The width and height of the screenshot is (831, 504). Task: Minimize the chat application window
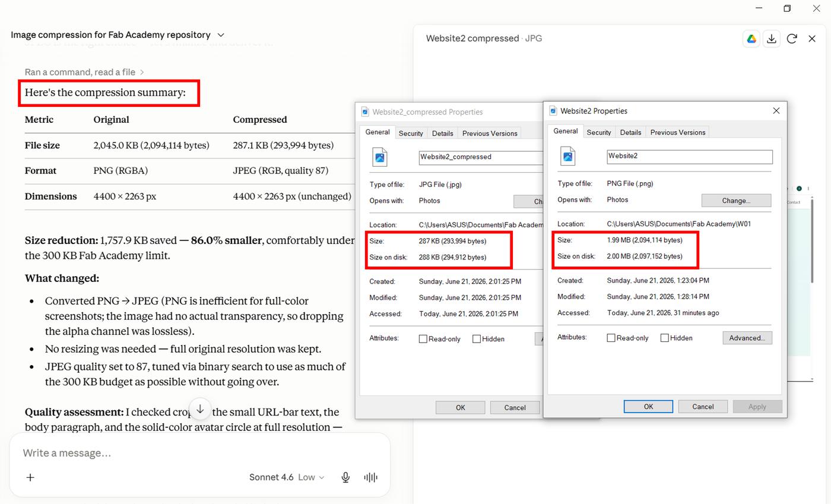coord(759,8)
